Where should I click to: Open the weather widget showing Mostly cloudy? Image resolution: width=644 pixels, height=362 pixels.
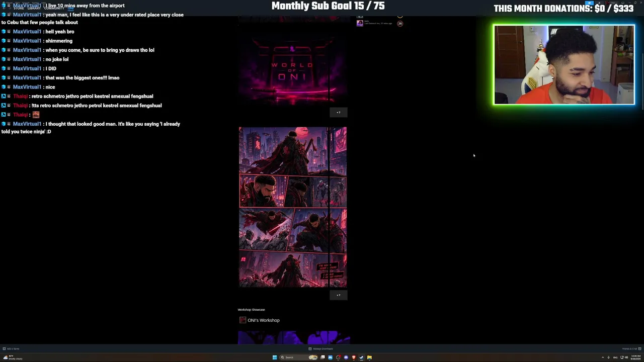coord(12,357)
